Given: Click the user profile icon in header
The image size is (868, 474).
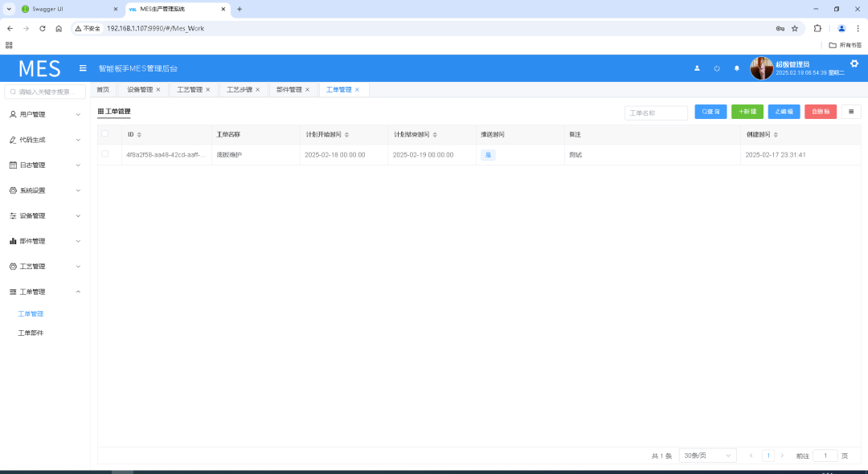Looking at the screenshot, I should (x=697, y=68).
